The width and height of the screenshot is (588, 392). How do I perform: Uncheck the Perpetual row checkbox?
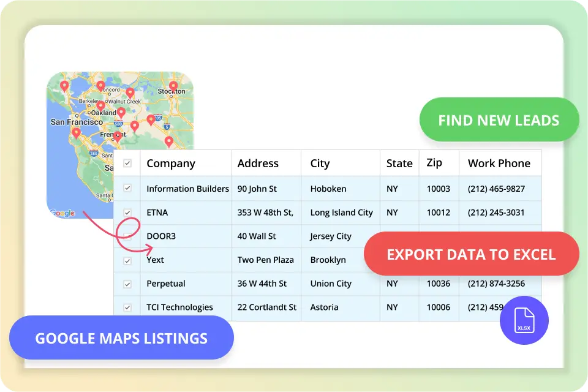[127, 284]
